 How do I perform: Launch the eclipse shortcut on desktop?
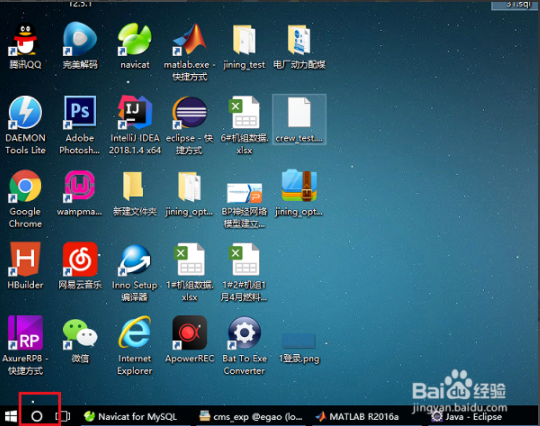(189, 125)
